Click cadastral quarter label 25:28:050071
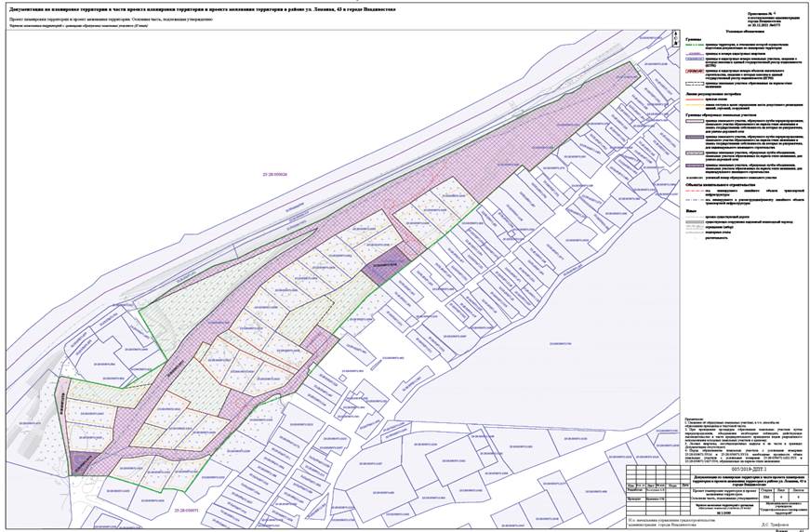The width and height of the screenshot is (810, 532). click(x=181, y=511)
